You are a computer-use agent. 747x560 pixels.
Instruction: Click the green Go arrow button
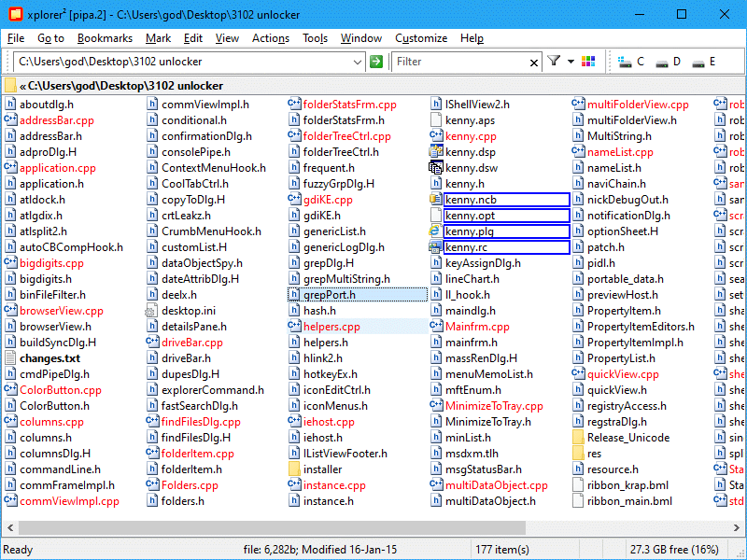coord(376,62)
